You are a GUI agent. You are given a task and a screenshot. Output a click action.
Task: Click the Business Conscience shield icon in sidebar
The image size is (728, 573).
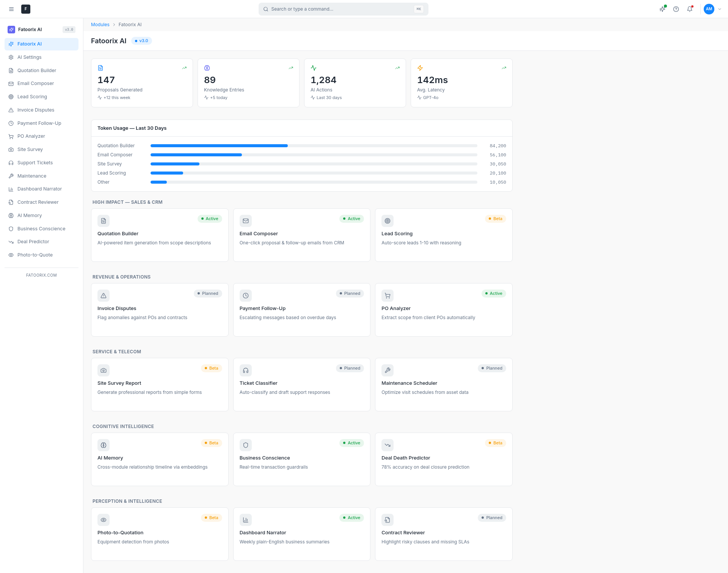pyautogui.click(x=11, y=229)
